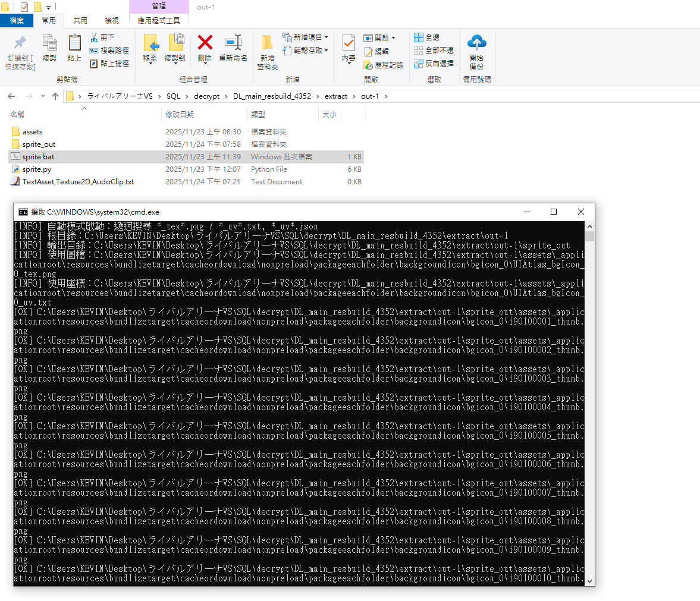Click Edit (編輯) in the ribbon

click(377, 52)
